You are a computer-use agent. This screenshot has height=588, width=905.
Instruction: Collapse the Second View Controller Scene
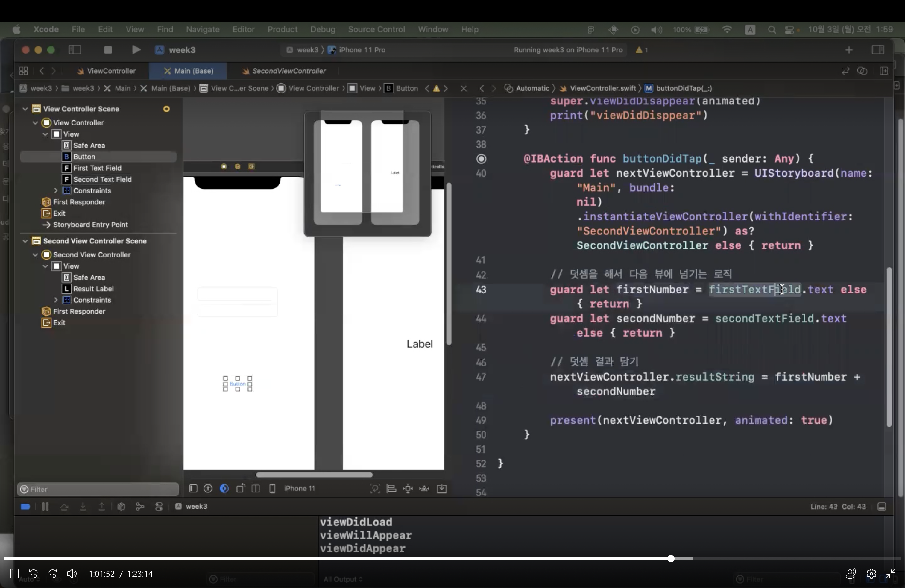[x=25, y=241]
